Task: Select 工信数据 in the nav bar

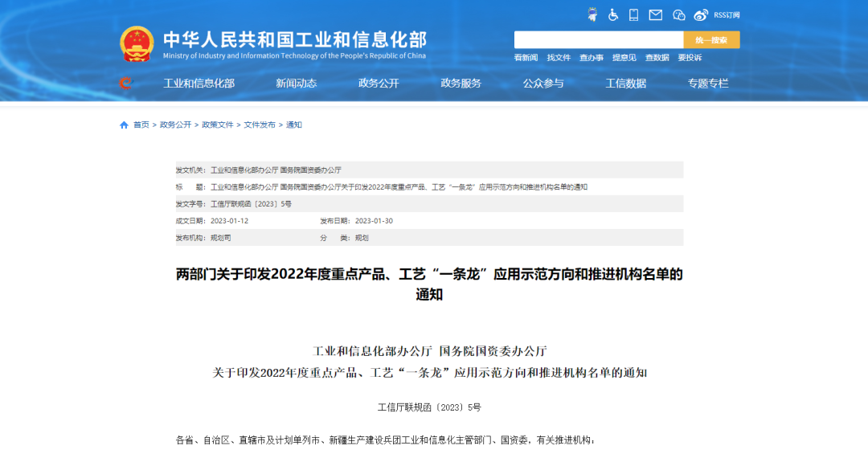Action: tap(625, 84)
